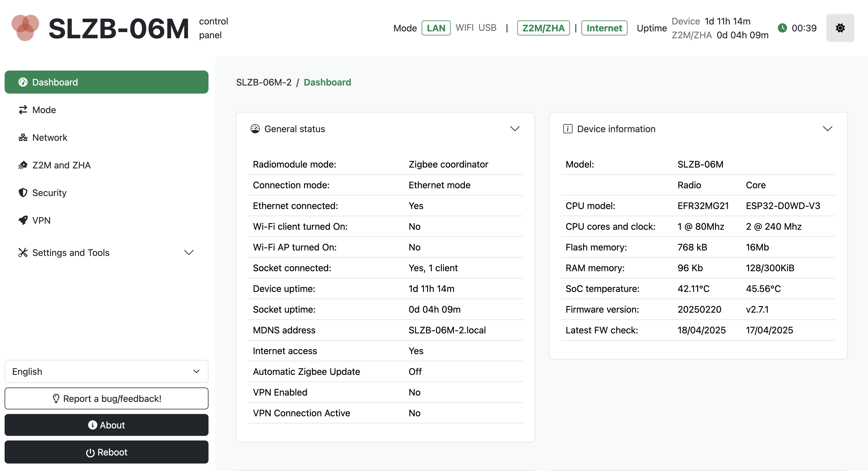Image resolution: width=868 pixels, height=471 pixels.
Task: Click the Z2M/ZHA status badge
Action: [543, 28]
